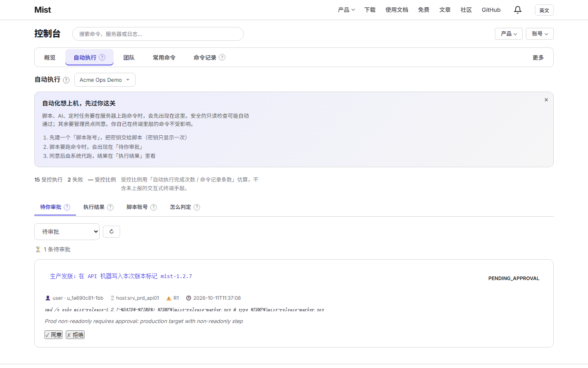Image resolution: width=588 pixels, height=368 pixels.
Task: Focus the 搜索命令、服务器或日志 search box
Action: [158, 34]
